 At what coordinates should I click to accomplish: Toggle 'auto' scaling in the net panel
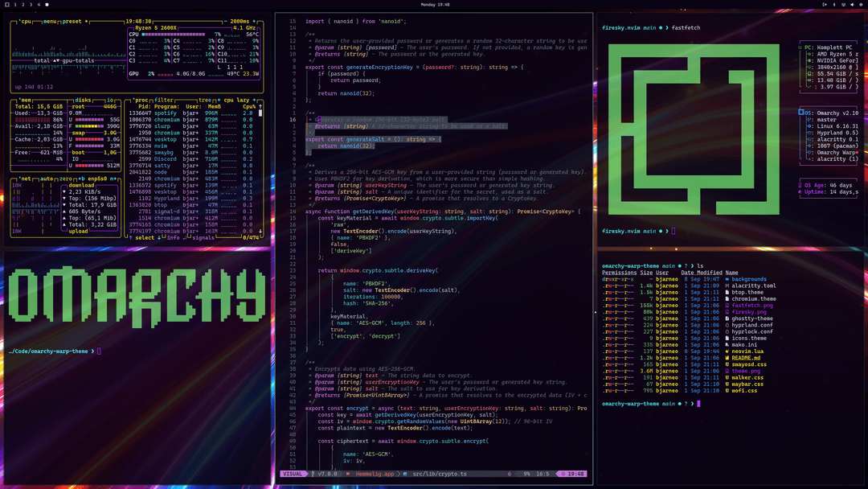47,179
